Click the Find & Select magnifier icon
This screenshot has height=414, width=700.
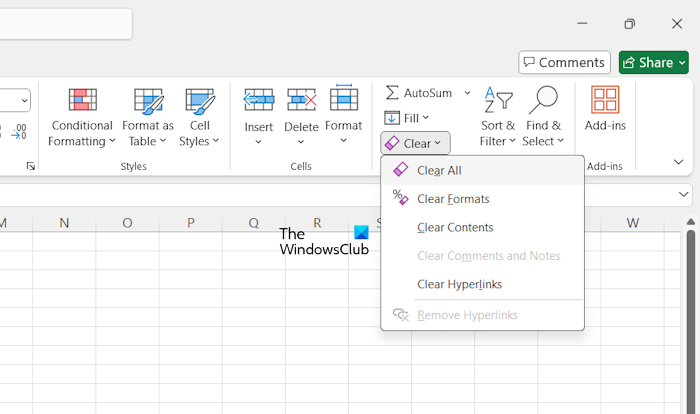543,101
